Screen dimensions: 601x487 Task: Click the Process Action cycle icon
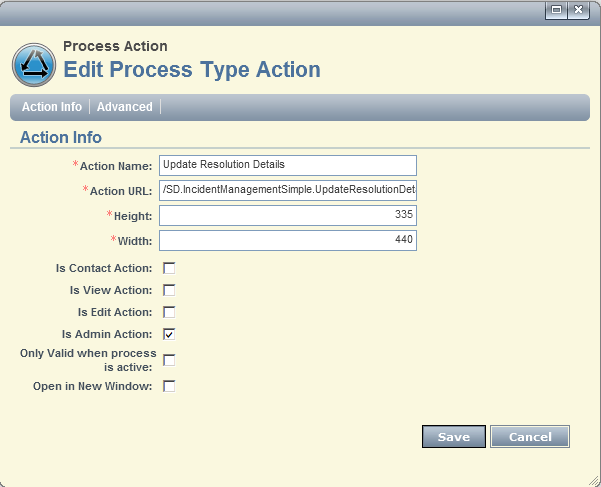pyautogui.click(x=34, y=65)
